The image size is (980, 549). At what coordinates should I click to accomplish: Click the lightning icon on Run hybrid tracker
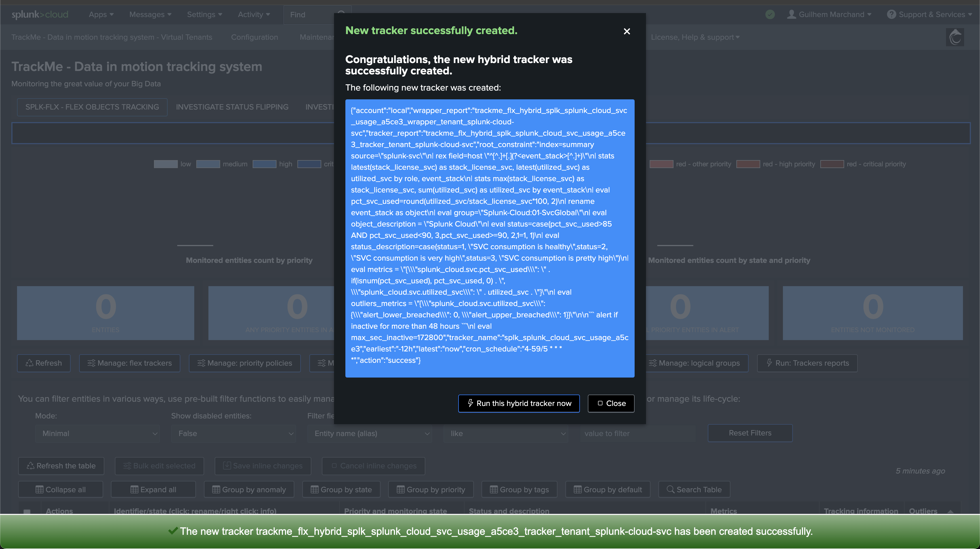coord(470,403)
